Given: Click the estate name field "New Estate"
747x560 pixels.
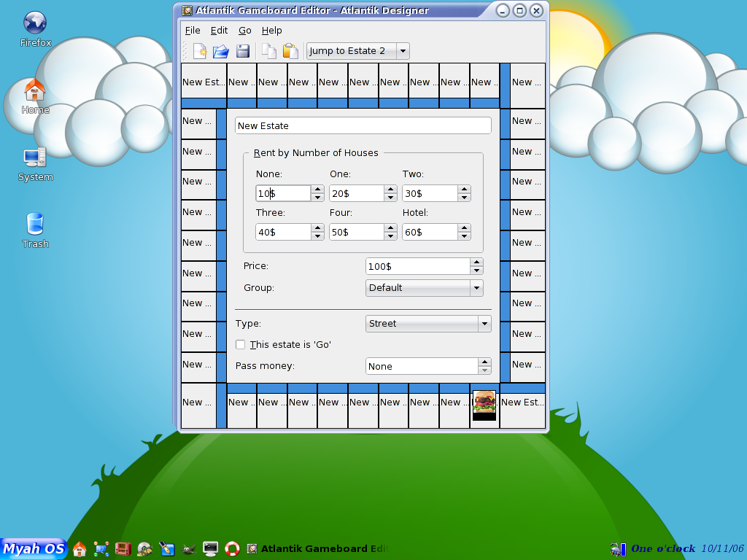Looking at the screenshot, I should click(x=363, y=125).
